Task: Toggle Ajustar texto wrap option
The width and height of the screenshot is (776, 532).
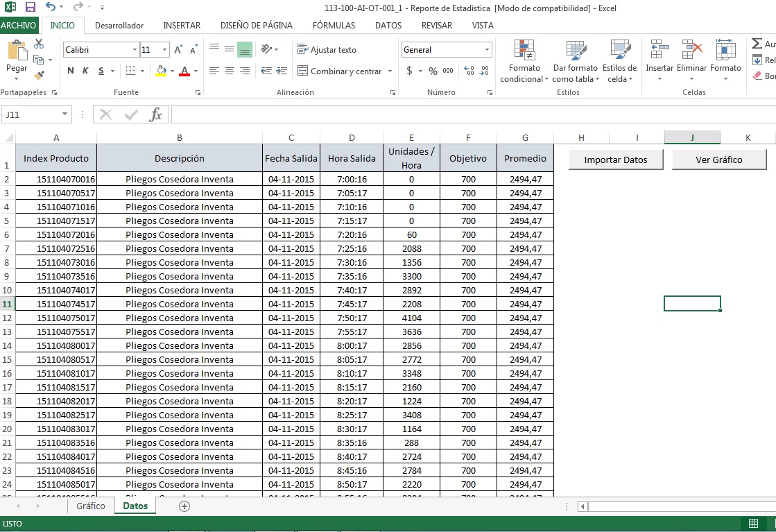Action: tap(327, 50)
